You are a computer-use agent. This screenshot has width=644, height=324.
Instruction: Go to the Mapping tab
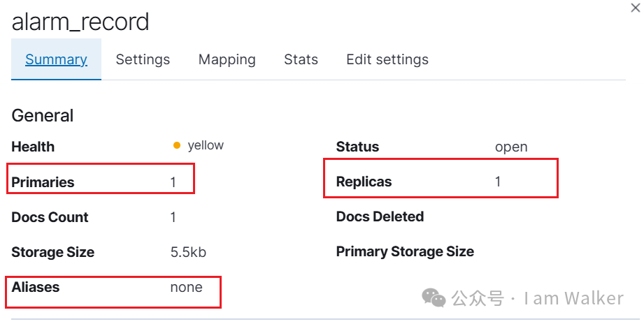click(x=227, y=59)
